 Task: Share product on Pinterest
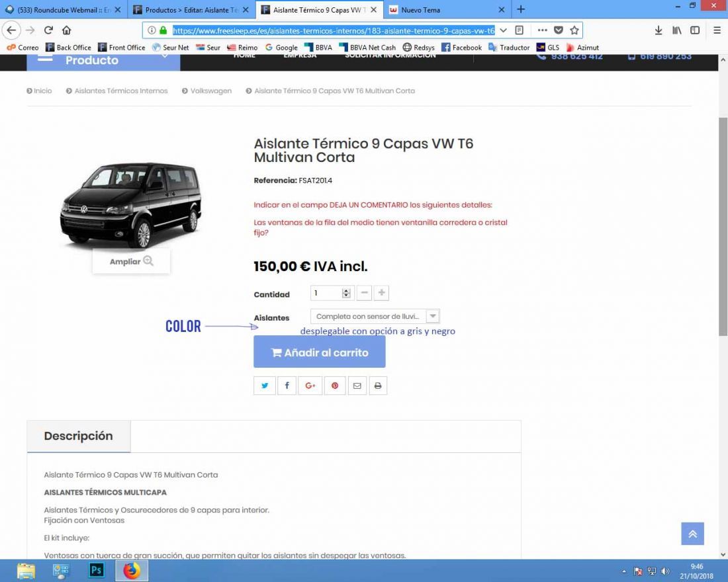[335, 386]
